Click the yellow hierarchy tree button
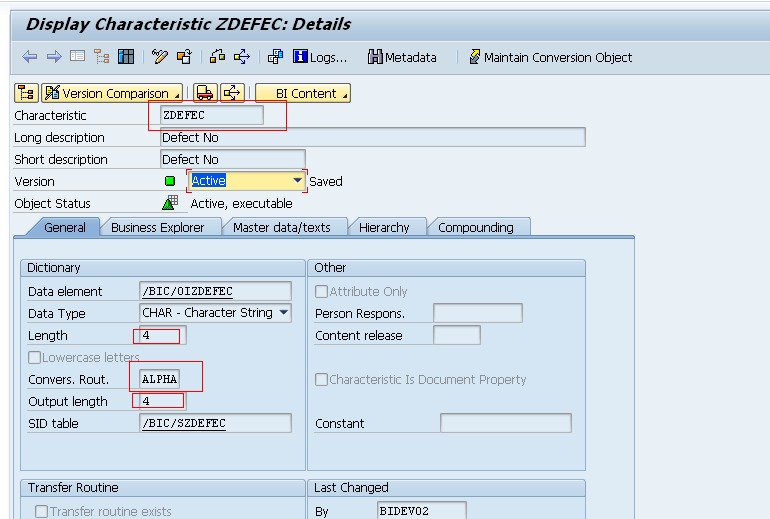The width and height of the screenshot is (770, 519). click(26, 93)
